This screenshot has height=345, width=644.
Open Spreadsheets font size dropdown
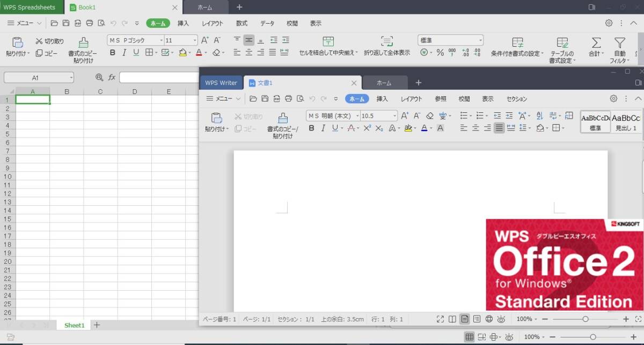pyautogui.click(x=195, y=40)
